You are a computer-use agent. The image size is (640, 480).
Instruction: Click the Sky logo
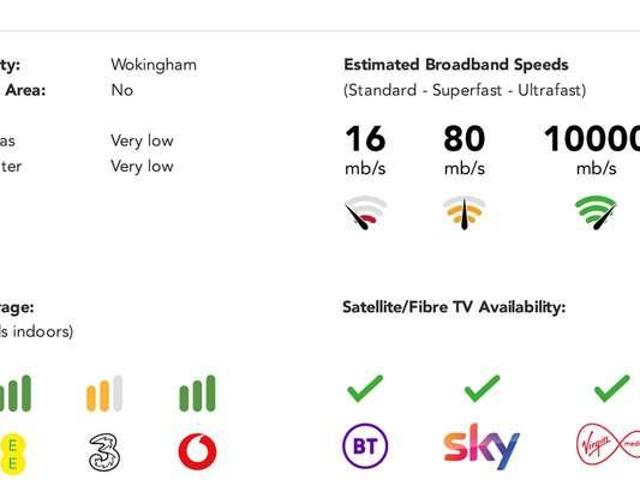481,447
